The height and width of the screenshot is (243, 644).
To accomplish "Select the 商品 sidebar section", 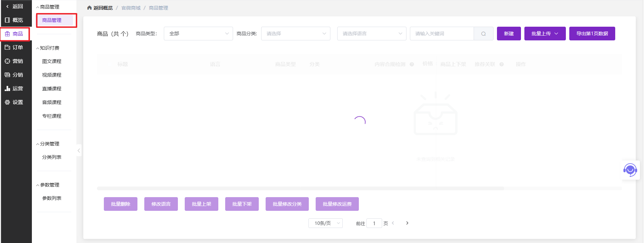I will (14, 34).
